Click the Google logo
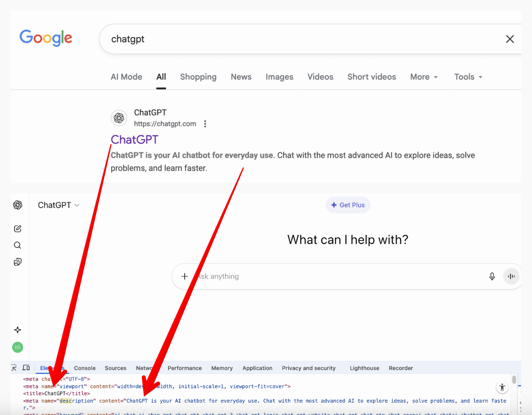 (46, 38)
